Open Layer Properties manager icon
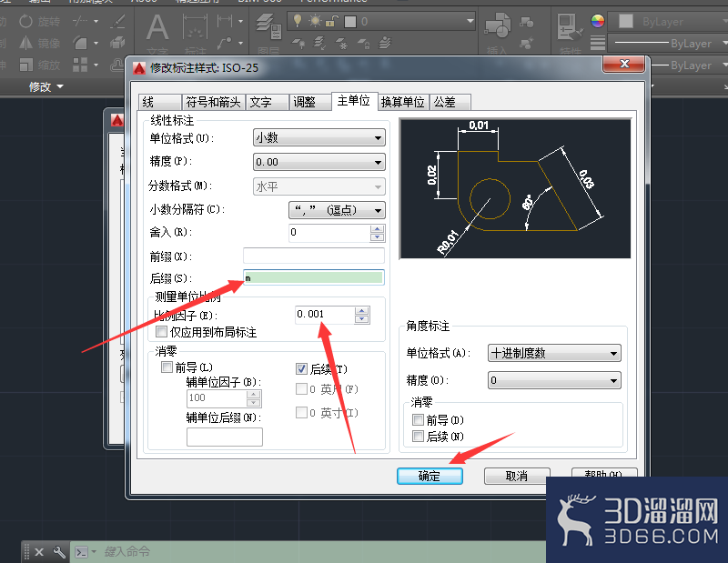 click(x=268, y=25)
